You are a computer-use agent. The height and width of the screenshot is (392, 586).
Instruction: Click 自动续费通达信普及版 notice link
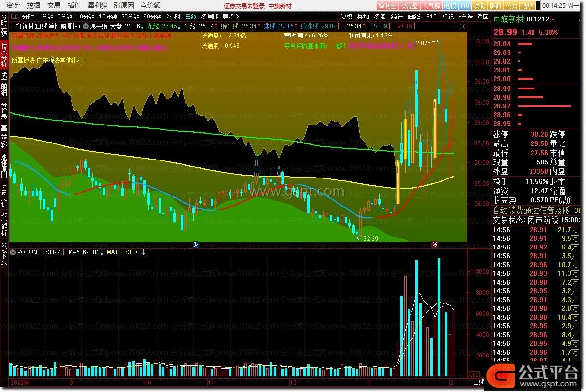(532, 210)
